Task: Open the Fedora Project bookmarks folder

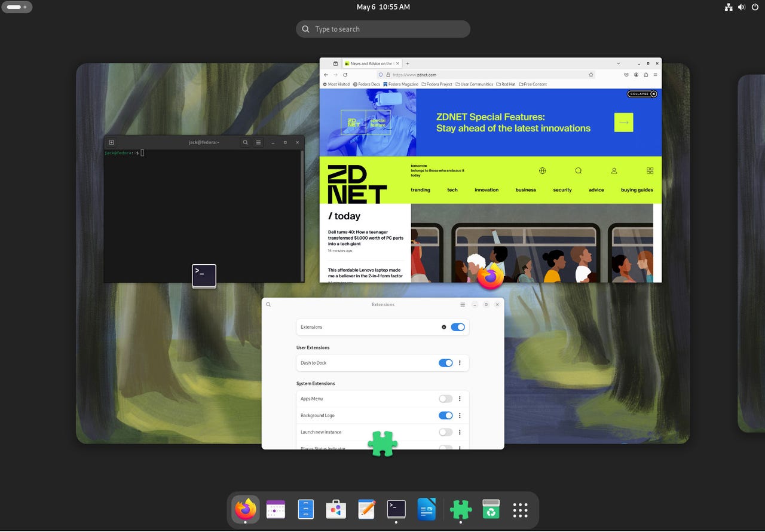Action: point(437,84)
